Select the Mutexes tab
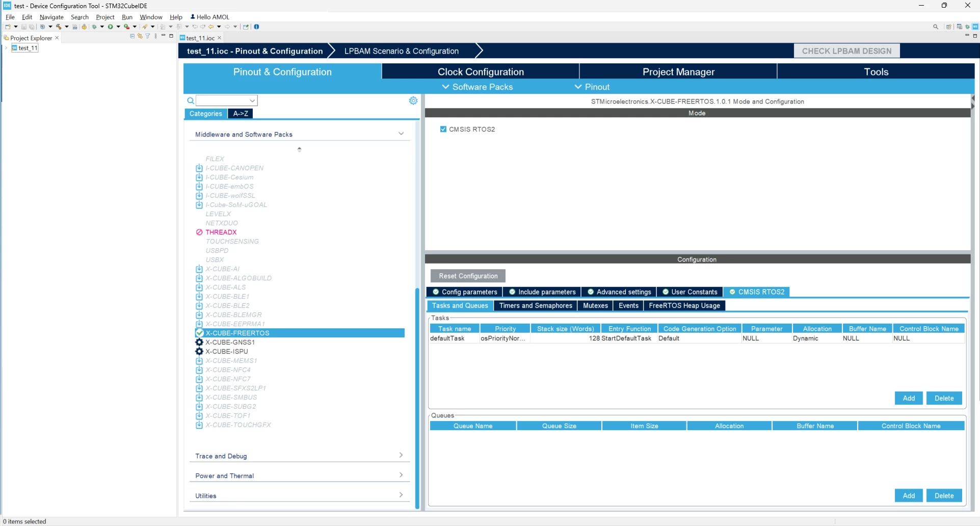 (x=595, y=306)
